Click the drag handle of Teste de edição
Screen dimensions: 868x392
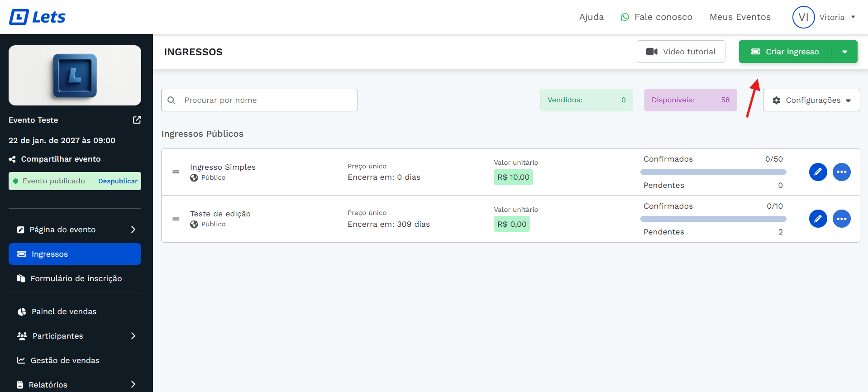176,219
